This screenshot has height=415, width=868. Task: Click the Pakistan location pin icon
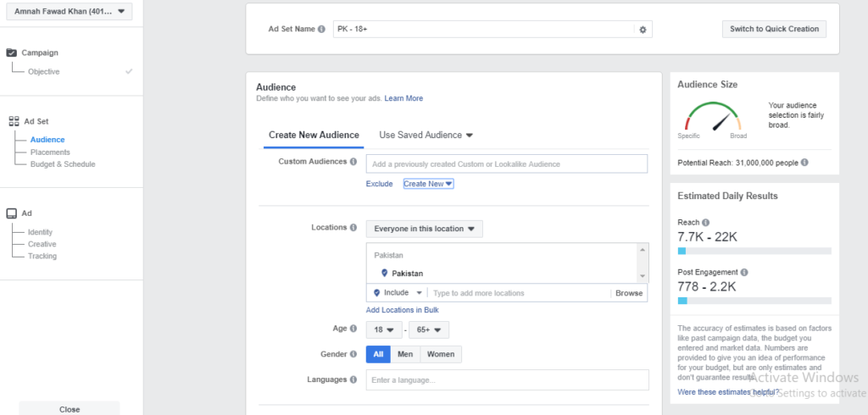point(384,273)
